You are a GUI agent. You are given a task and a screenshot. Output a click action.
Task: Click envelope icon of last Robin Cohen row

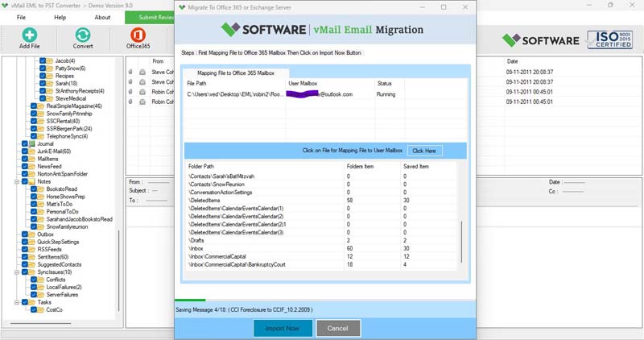tap(142, 102)
